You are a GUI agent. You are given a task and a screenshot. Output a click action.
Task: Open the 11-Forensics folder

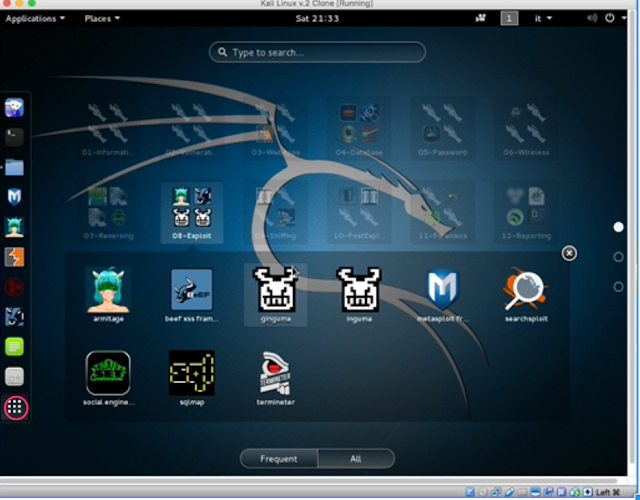pyautogui.click(x=442, y=213)
